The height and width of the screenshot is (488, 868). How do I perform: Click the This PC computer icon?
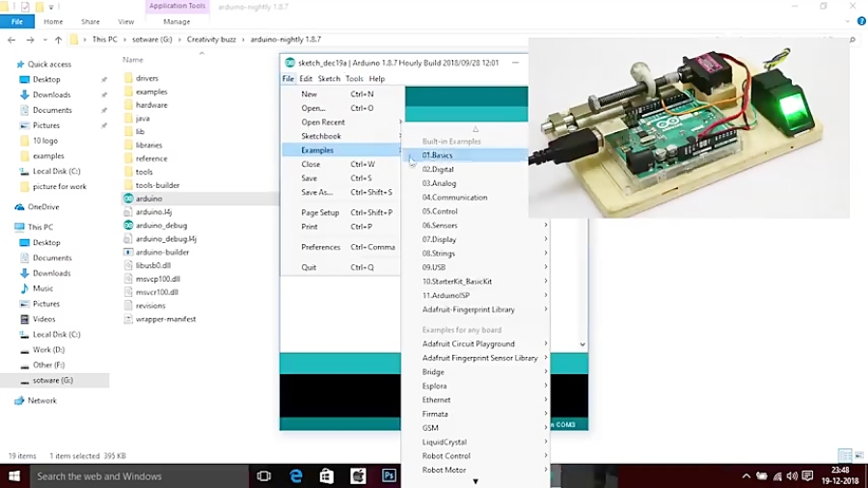(19, 227)
